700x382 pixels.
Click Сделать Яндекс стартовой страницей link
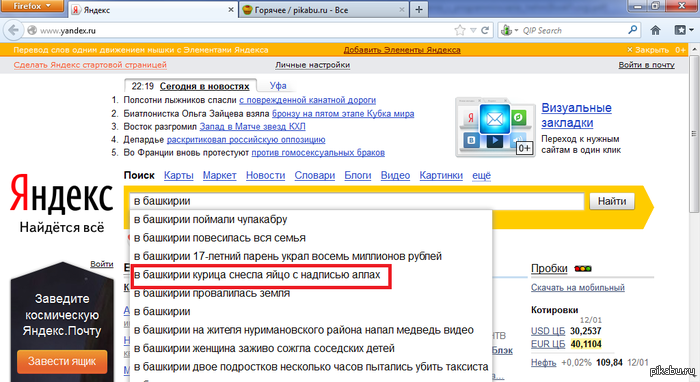click(x=90, y=65)
